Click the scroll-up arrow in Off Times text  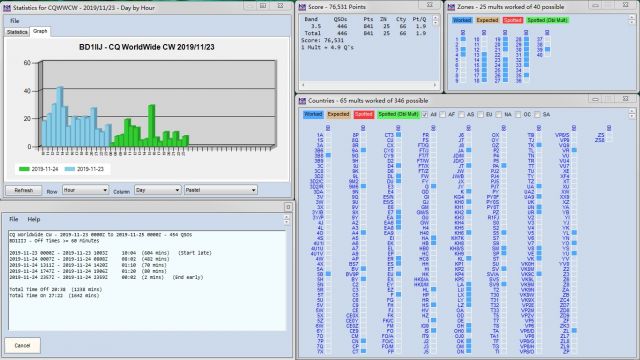287,217
